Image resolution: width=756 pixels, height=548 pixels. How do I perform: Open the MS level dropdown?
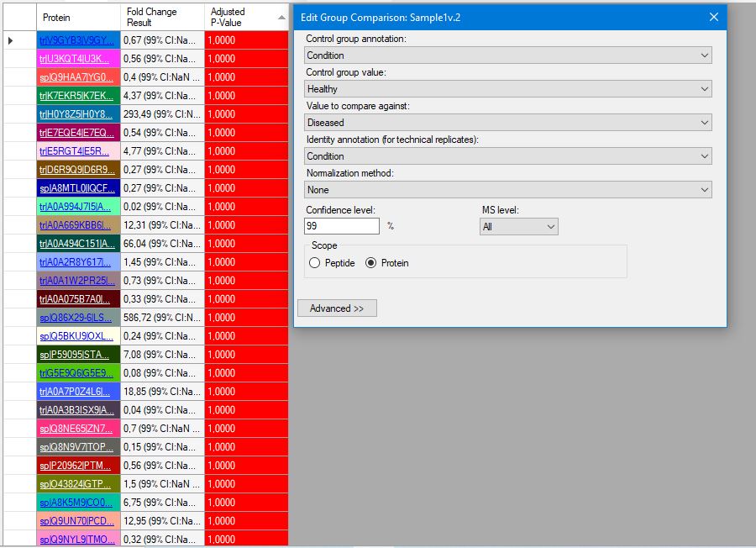[518, 226]
